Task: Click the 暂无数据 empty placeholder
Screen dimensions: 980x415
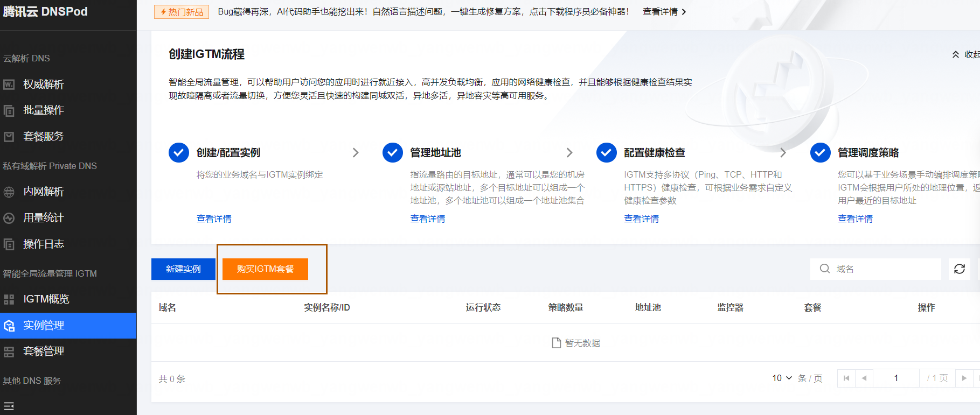Action: (576, 343)
